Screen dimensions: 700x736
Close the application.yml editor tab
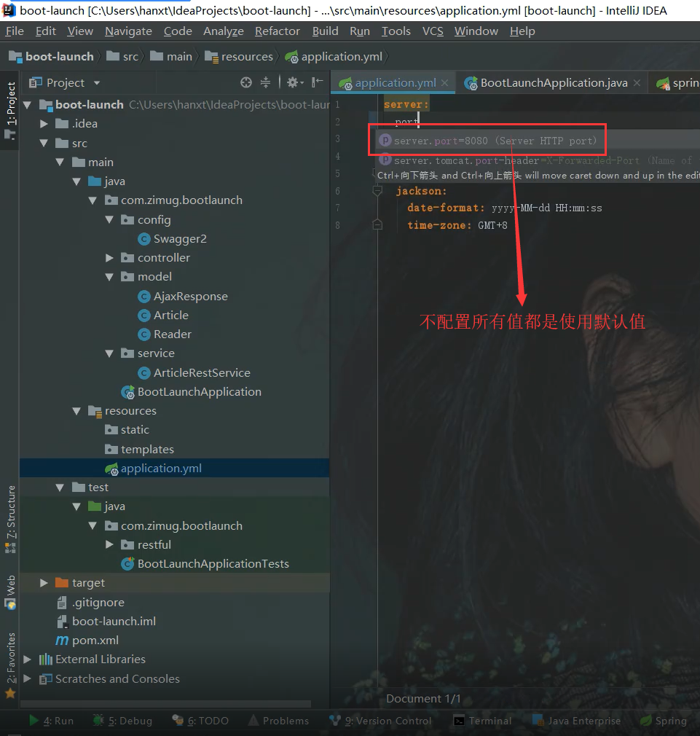pyautogui.click(x=445, y=83)
